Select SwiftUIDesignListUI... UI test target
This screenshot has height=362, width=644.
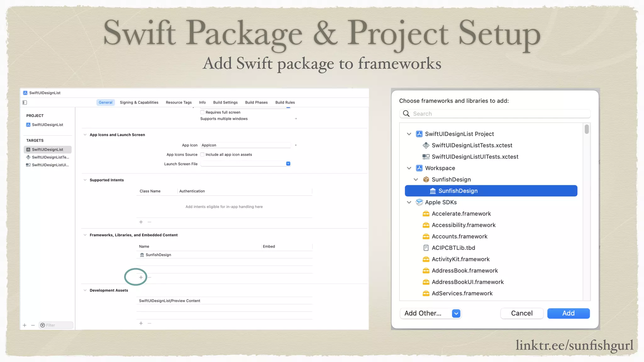click(x=47, y=165)
